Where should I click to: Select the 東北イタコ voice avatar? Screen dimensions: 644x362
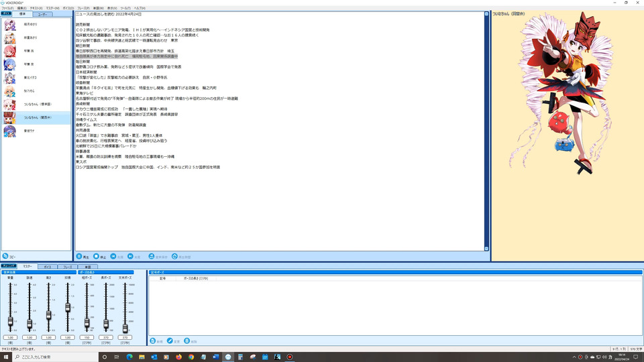coord(10,78)
